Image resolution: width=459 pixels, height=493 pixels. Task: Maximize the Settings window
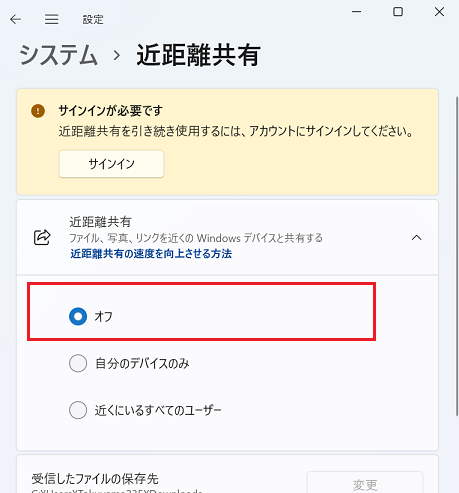coord(398,12)
